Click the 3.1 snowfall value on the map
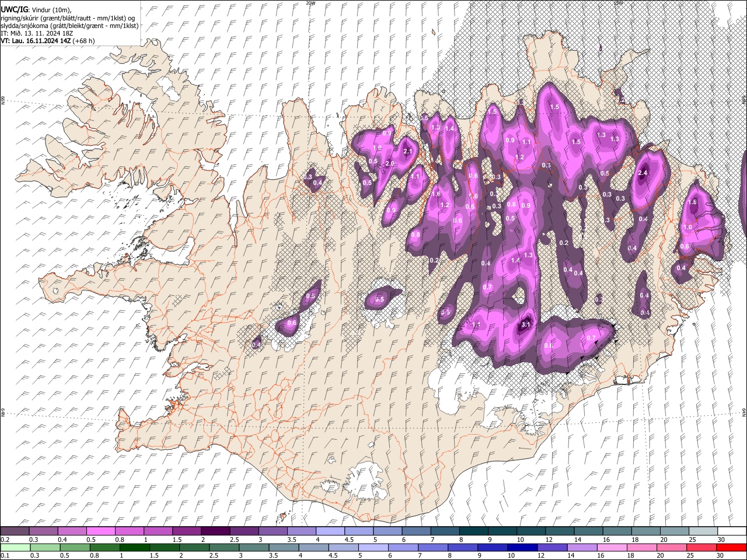The image size is (747, 560). [x=525, y=324]
